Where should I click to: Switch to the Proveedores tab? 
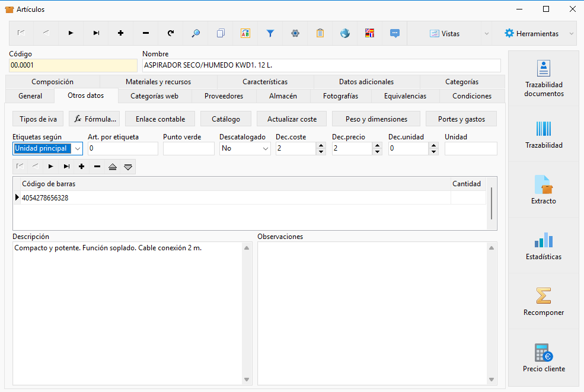[224, 96]
